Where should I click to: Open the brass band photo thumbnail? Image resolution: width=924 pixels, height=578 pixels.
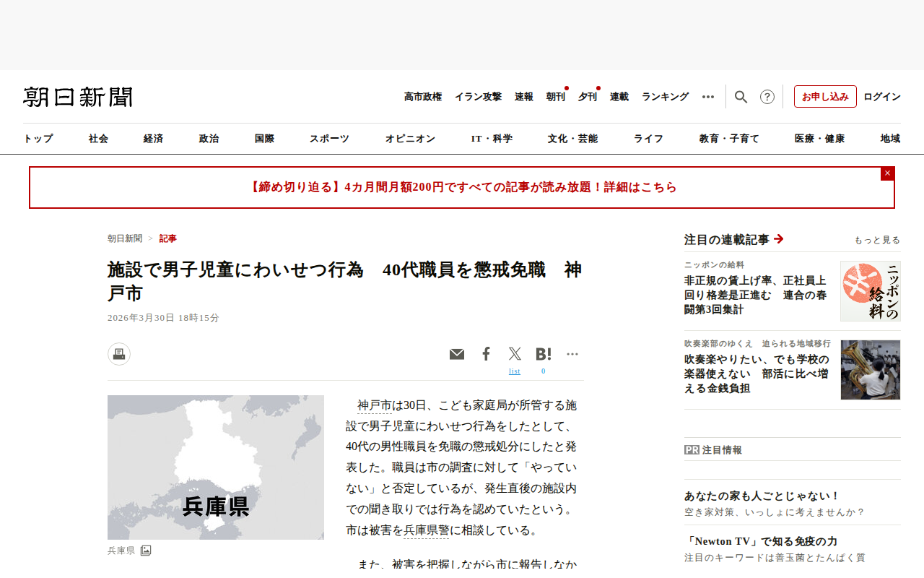pyautogui.click(x=871, y=370)
